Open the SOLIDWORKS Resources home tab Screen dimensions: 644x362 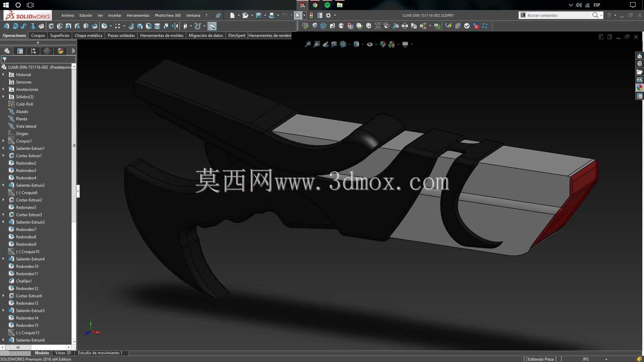coord(640,56)
